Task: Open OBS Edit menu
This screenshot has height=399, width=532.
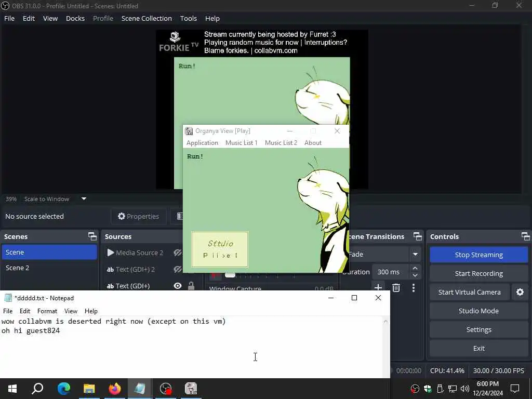Action: point(29,18)
